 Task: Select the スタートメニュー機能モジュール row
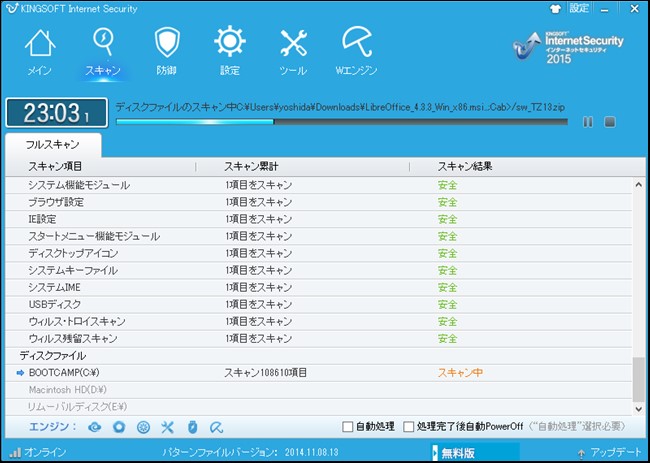(318, 236)
